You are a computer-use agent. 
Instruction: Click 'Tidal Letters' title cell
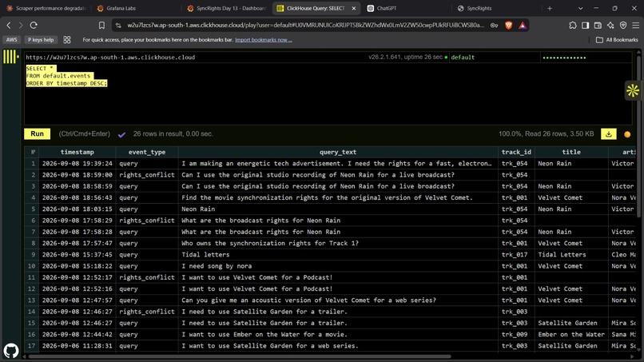571,255
